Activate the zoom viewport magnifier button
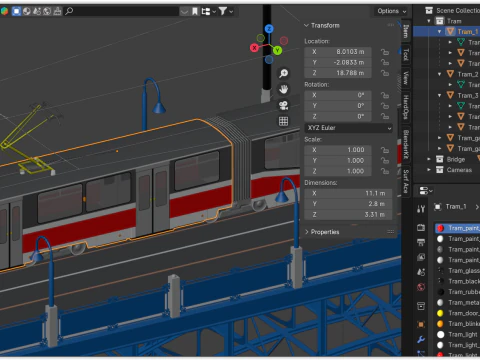The width and height of the screenshot is (480, 360). click(284, 73)
